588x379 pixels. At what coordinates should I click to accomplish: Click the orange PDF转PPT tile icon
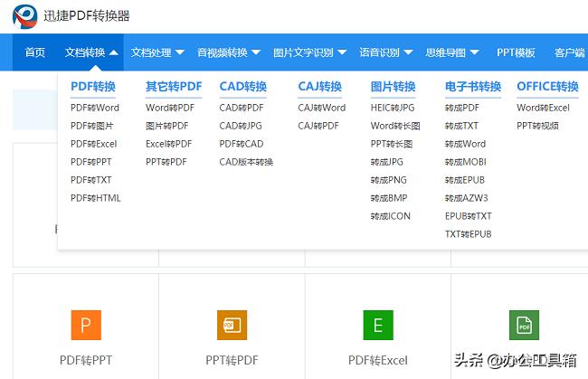click(x=86, y=325)
